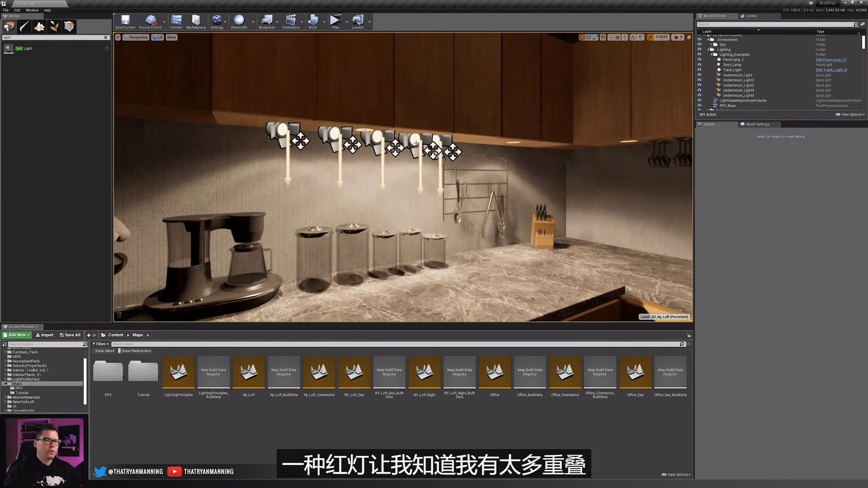Open the viewport options dropdown arrow
The height and width of the screenshot is (488, 868).
coord(118,38)
